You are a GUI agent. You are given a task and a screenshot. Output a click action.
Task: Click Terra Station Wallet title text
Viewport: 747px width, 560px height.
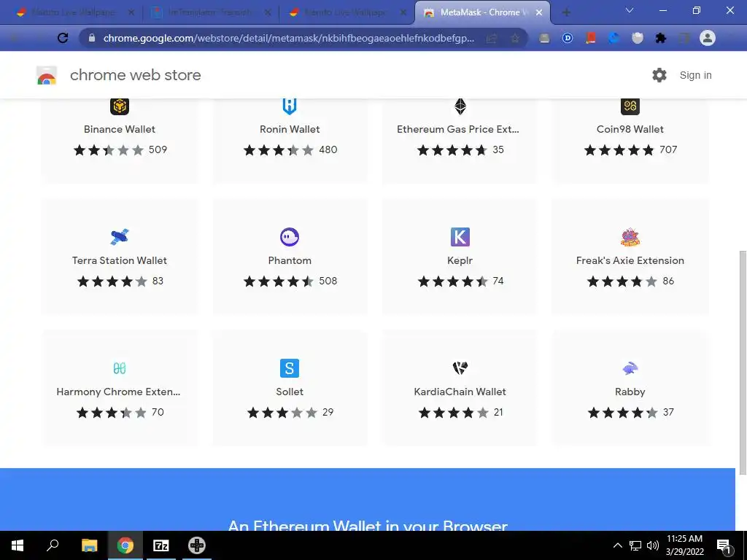click(x=120, y=260)
